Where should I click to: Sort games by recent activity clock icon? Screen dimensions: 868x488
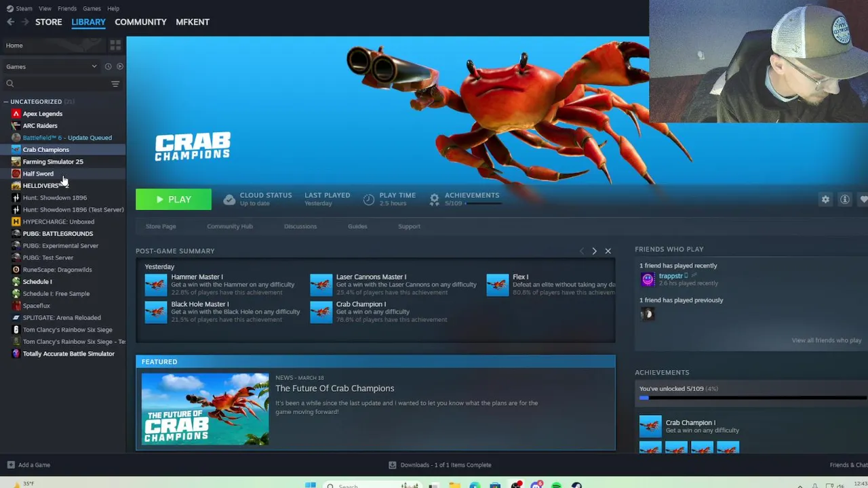[x=108, y=66]
